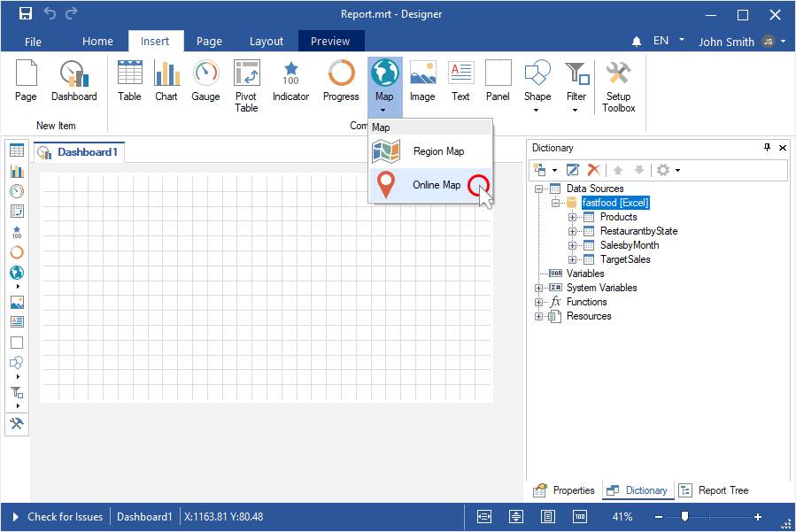
Task: Open Setup Toolbox
Action: [x=618, y=86]
